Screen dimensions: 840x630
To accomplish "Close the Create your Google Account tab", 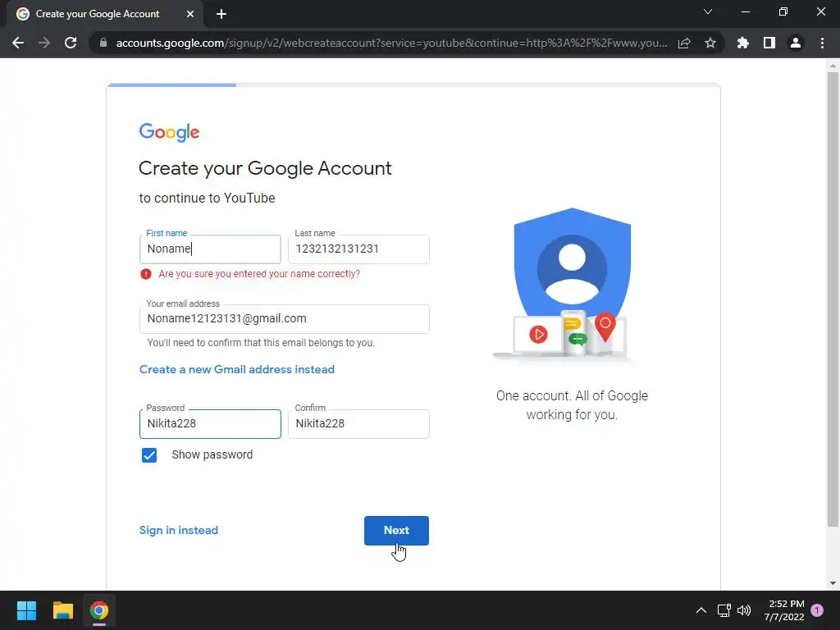I will click(190, 14).
